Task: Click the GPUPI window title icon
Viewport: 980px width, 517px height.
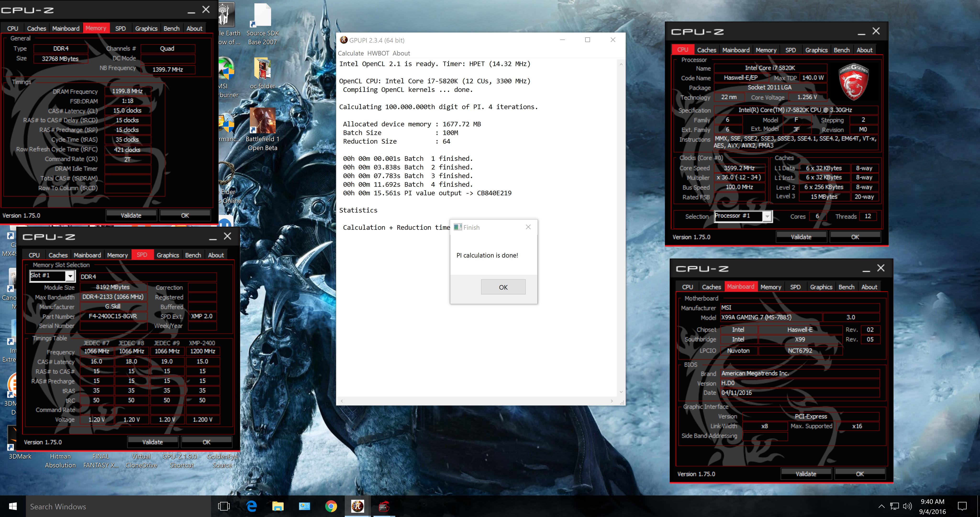Action: click(x=344, y=40)
